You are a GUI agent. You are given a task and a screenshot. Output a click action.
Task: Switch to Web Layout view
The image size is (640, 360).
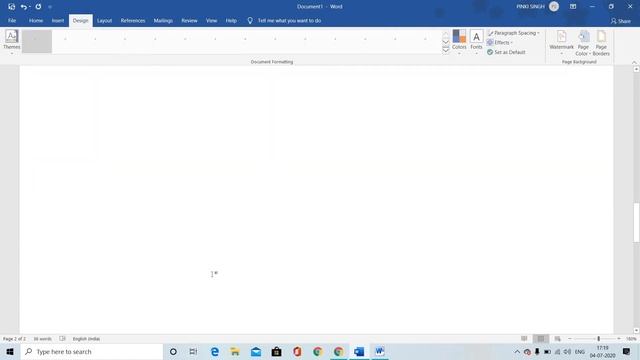[x=558, y=339]
